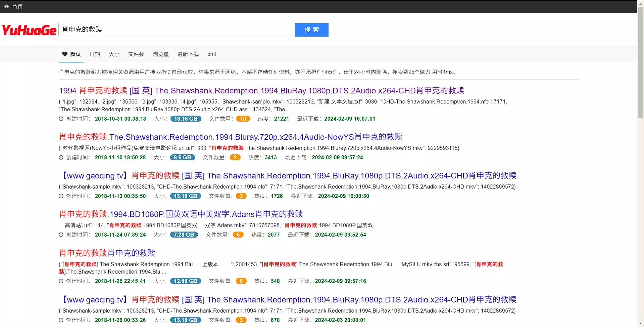644x327 pixels.
Task: Select the 浏览量 sorting tab
Action: (161, 54)
